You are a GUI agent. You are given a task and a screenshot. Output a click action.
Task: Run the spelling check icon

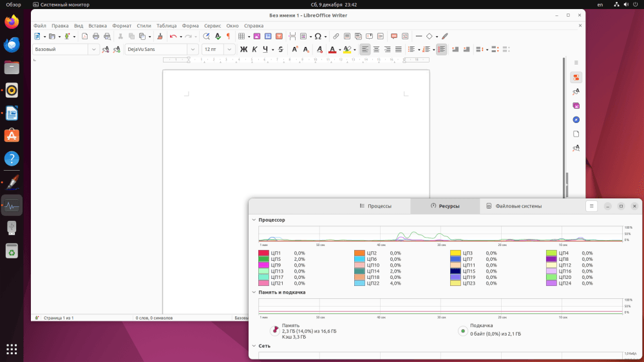218,36
